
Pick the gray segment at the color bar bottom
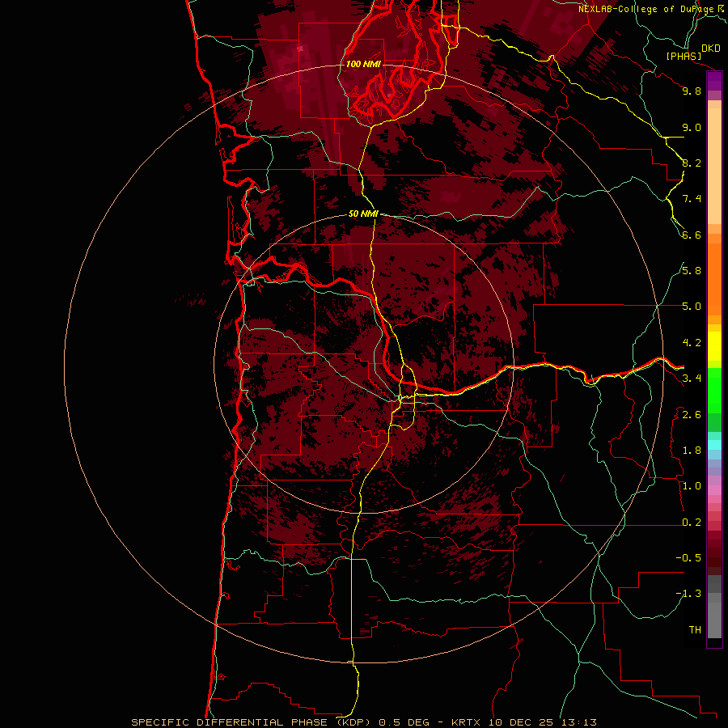714,620
